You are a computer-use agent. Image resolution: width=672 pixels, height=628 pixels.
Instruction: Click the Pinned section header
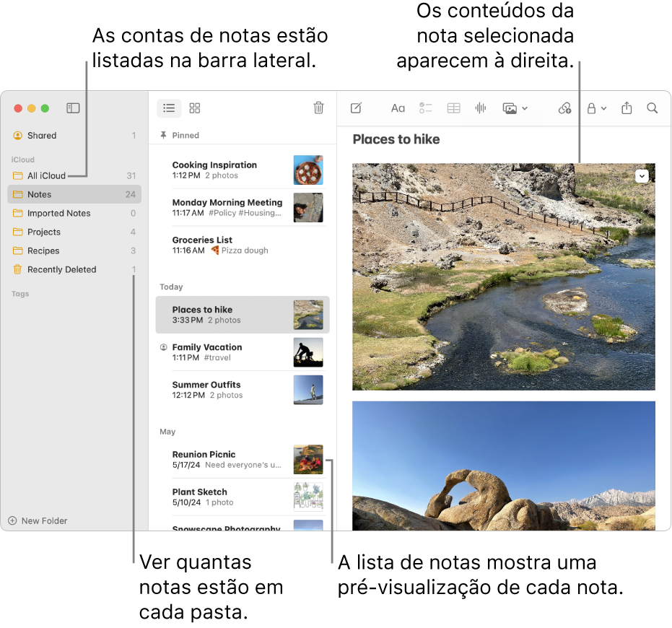pyautogui.click(x=185, y=136)
